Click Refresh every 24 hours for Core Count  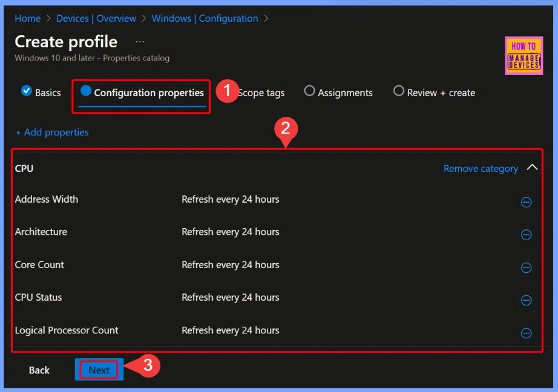pyautogui.click(x=230, y=264)
